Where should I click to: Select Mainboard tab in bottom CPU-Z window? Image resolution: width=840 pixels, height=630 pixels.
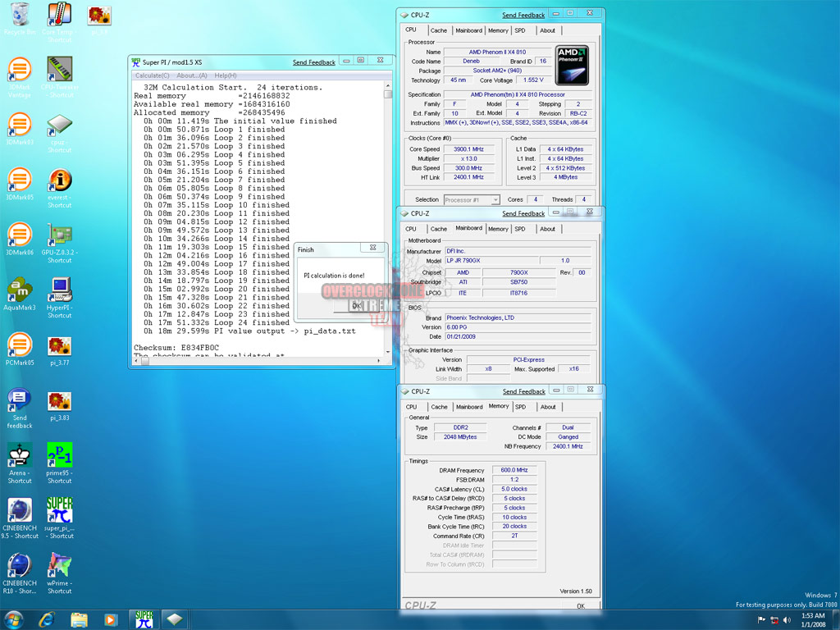(469, 407)
